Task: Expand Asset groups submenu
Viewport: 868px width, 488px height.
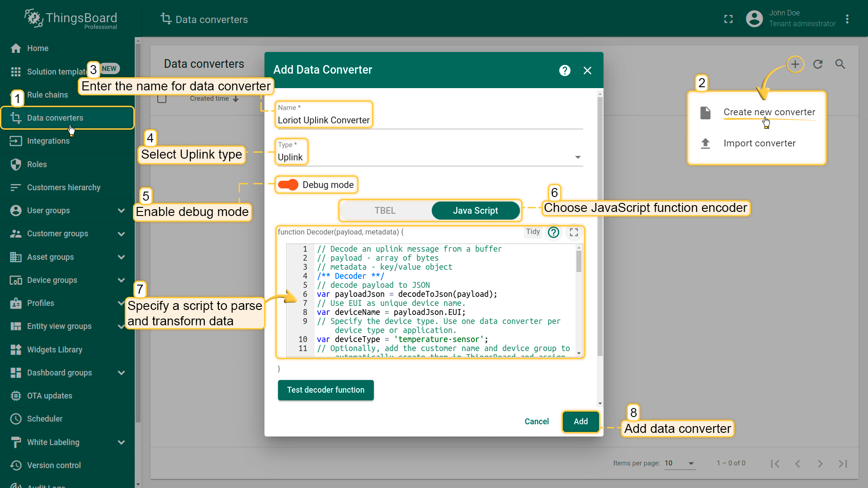Action: [x=121, y=257]
